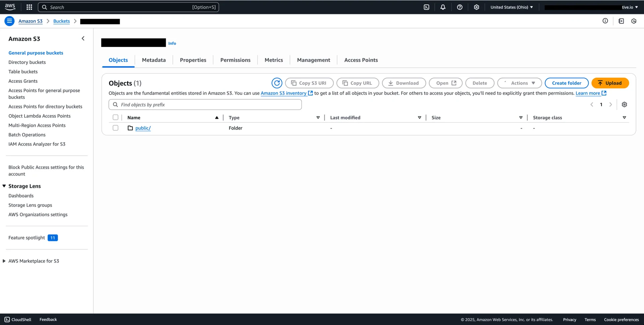Viewport: 644px width, 325px height.
Task: Open the top bar settings gear
Action: point(476,7)
